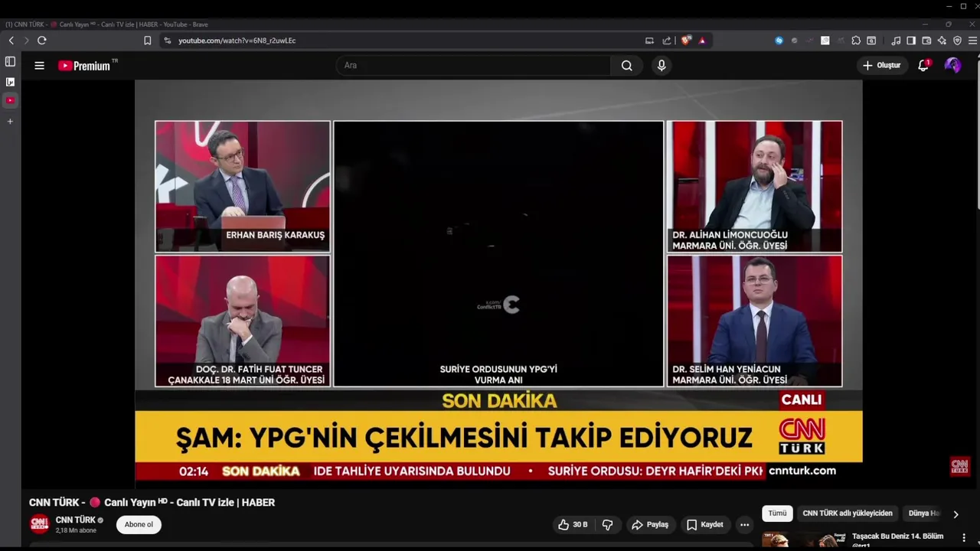The height and width of the screenshot is (551, 980).
Task: Toggle the browser sidebar panel icon in toolbar
Action: (911, 41)
